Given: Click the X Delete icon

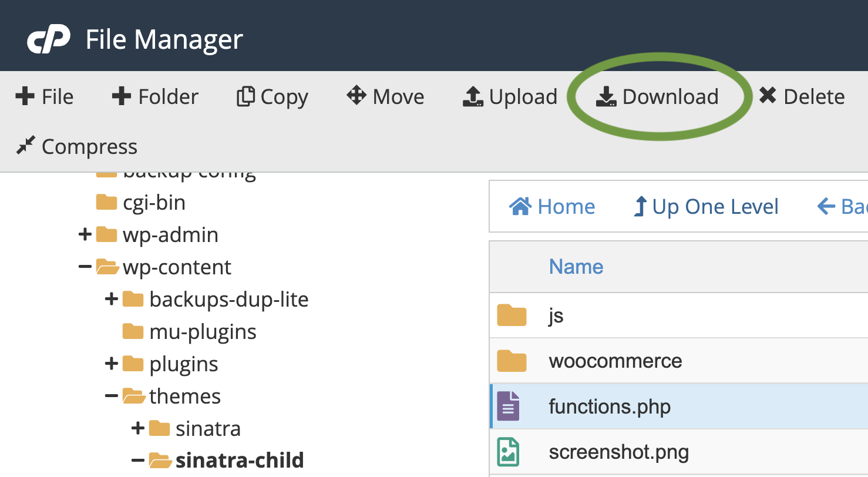Looking at the screenshot, I should 768,95.
